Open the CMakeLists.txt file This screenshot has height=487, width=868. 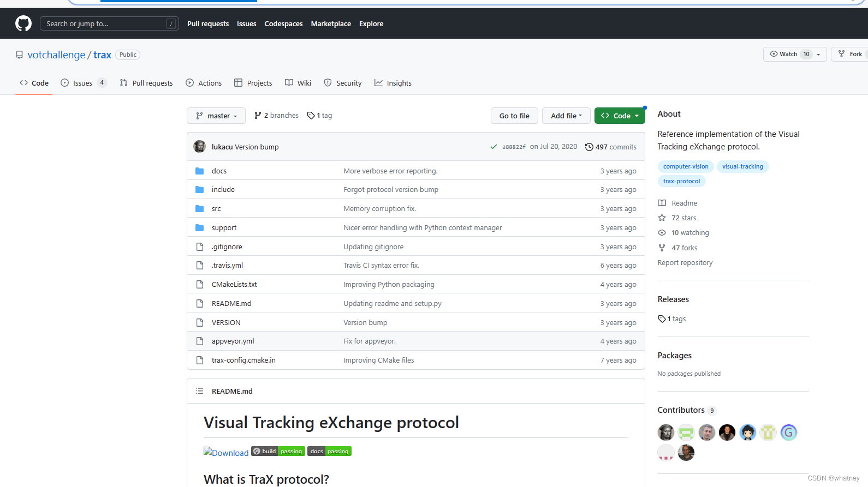234,284
